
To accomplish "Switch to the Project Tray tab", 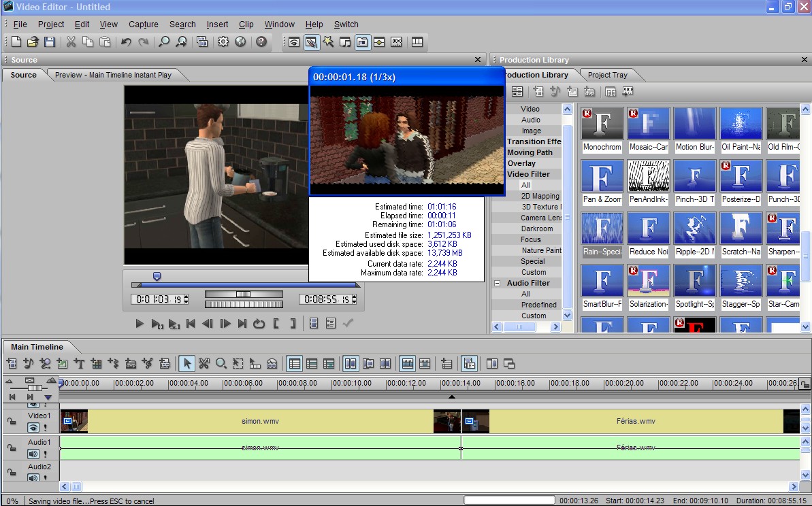I will coord(607,75).
